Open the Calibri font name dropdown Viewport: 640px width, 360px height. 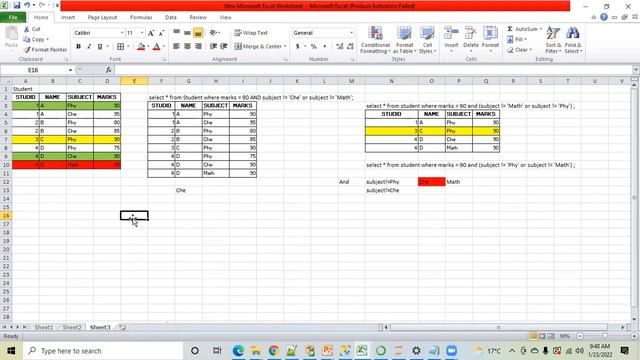(122, 33)
